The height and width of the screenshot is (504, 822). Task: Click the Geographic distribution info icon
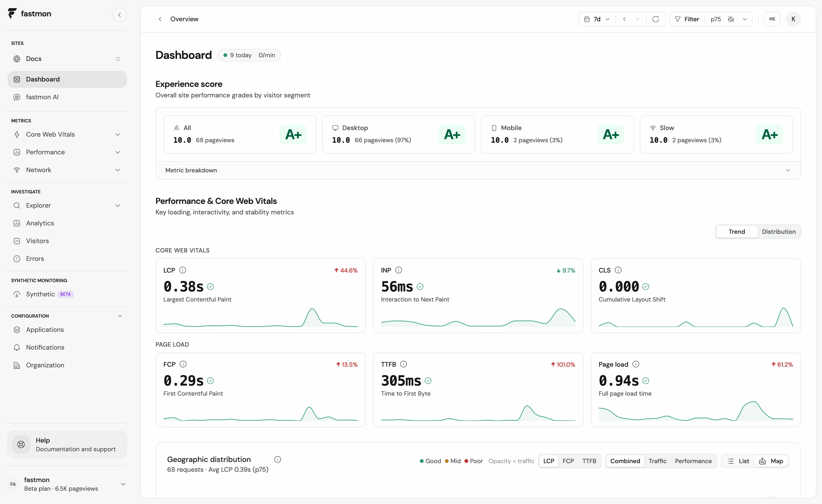[278, 459]
